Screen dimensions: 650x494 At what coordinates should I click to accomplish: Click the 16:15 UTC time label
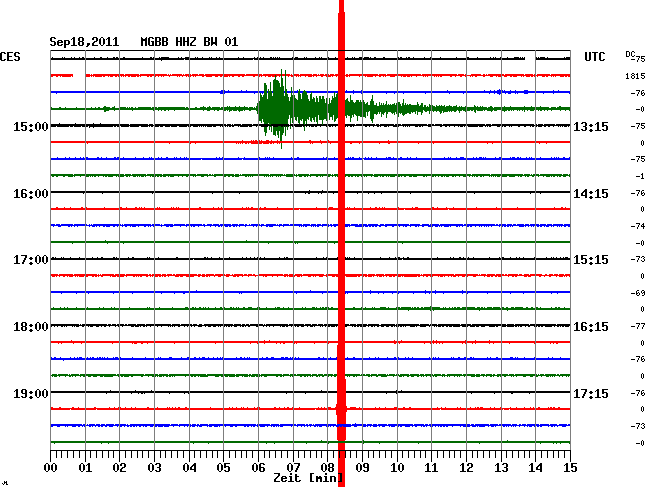pos(591,327)
